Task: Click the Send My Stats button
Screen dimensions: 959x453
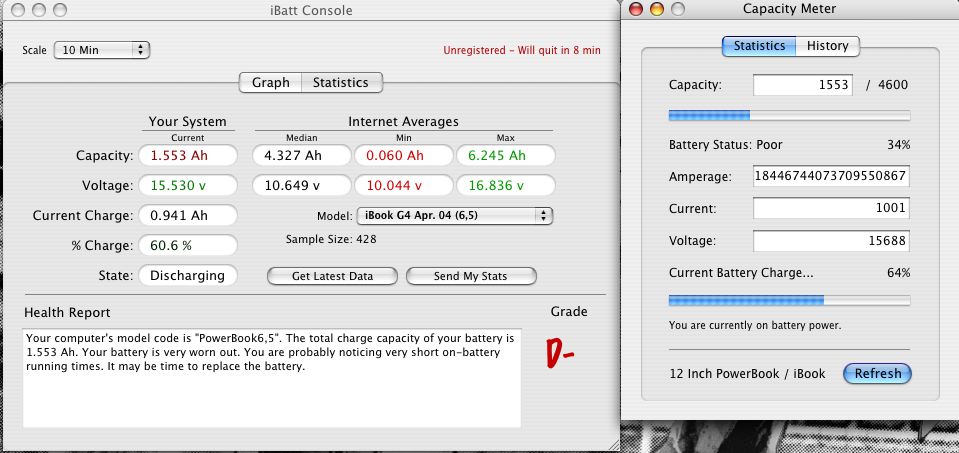Action: tap(471, 276)
